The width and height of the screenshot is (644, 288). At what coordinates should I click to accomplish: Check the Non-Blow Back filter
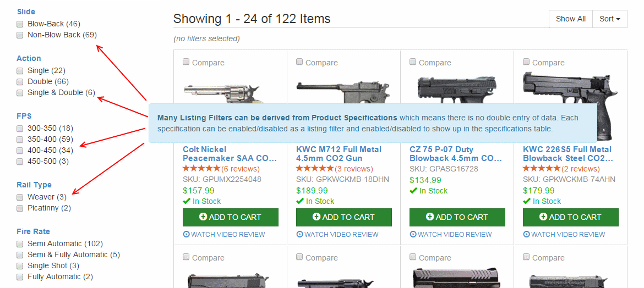(x=20, y=35)
